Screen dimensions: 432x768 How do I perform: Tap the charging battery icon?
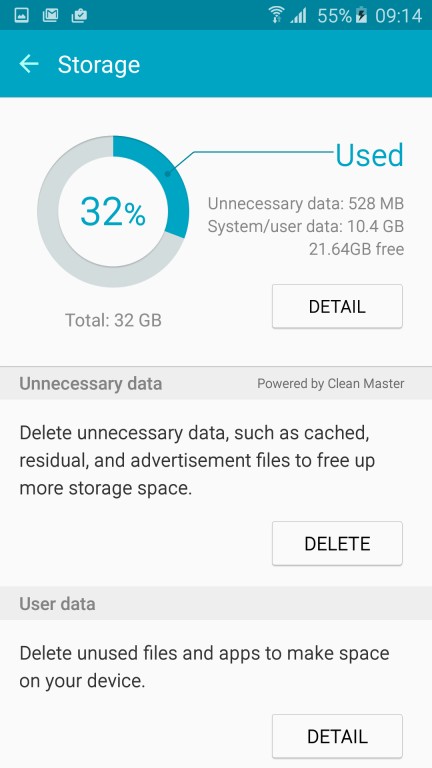coord(361,16)
